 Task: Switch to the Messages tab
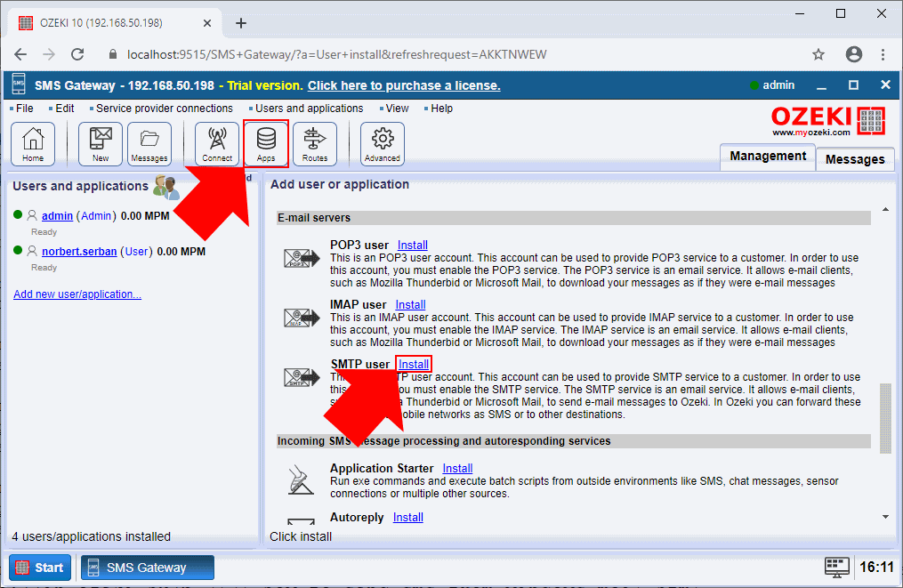(x=855, y=159)
